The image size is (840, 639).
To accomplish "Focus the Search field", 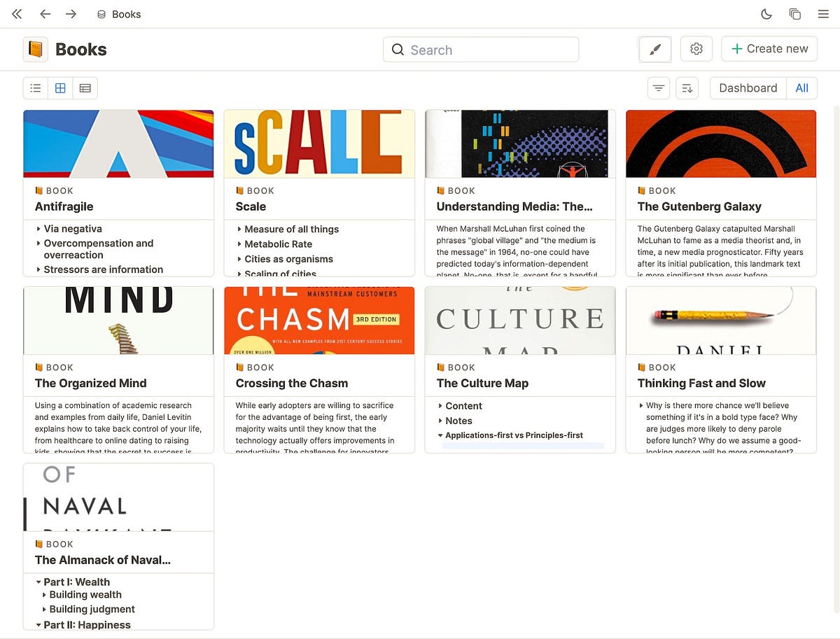I will (481, 50).
